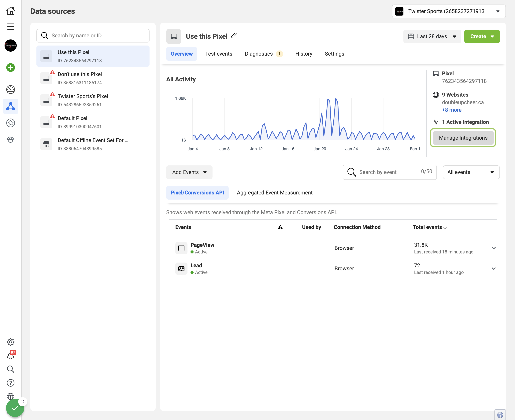
Task: Click the green checkmark task bubble
Action: coord(15,408)
